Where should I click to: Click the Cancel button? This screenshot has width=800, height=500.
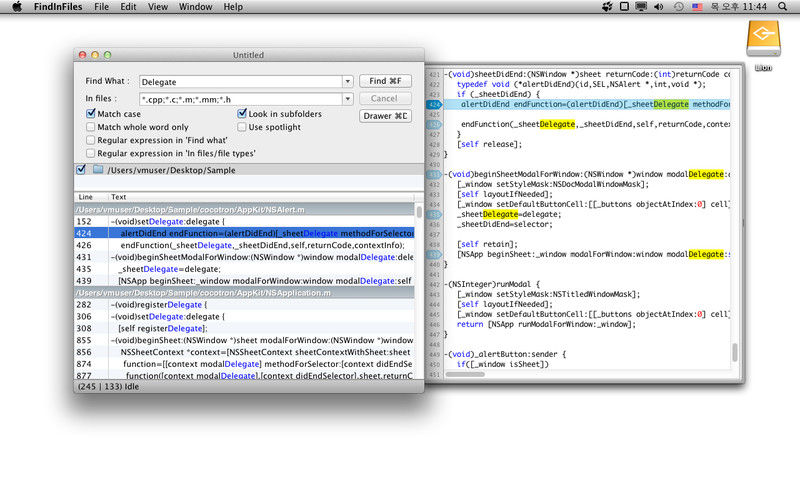385,98
